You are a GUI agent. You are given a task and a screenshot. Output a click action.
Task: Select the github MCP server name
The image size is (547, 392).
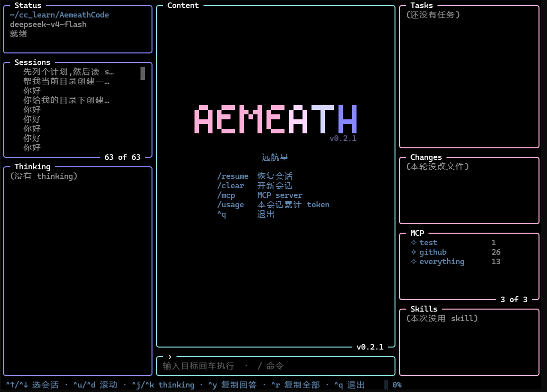pos(433,252)
